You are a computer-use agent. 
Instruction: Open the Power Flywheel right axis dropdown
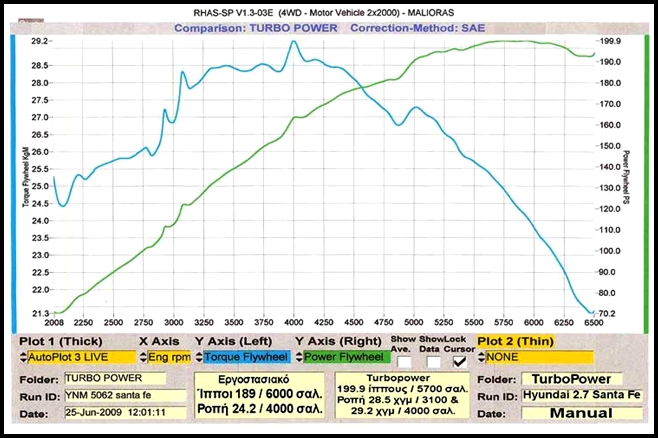(346, 356)
